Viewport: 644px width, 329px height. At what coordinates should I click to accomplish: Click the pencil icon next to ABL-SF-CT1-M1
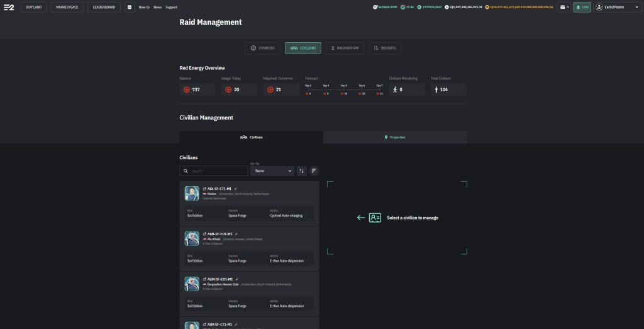(x=236, y=189)
